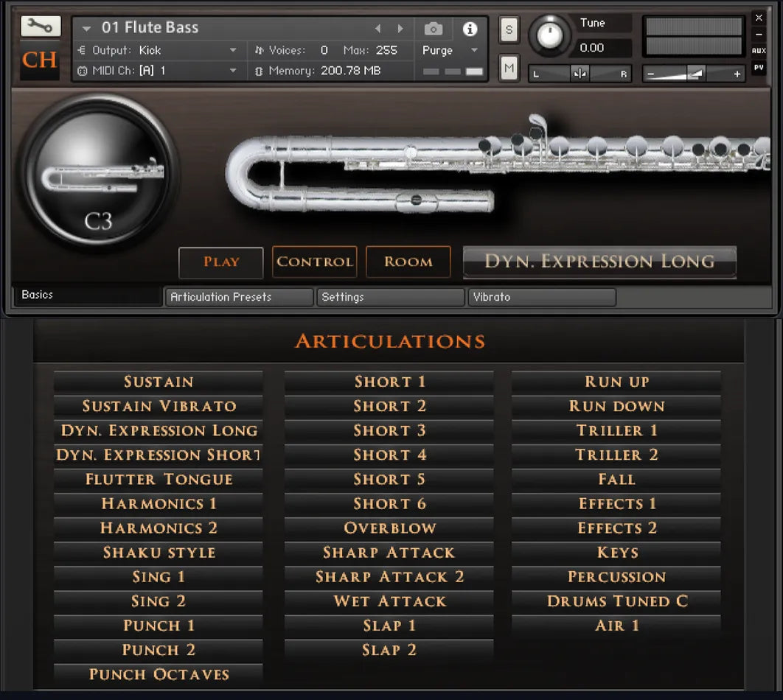Click the snapshot camera icon
Viewport: 783px width, 700px height.
pyautogui.click(x=432, y=27)
